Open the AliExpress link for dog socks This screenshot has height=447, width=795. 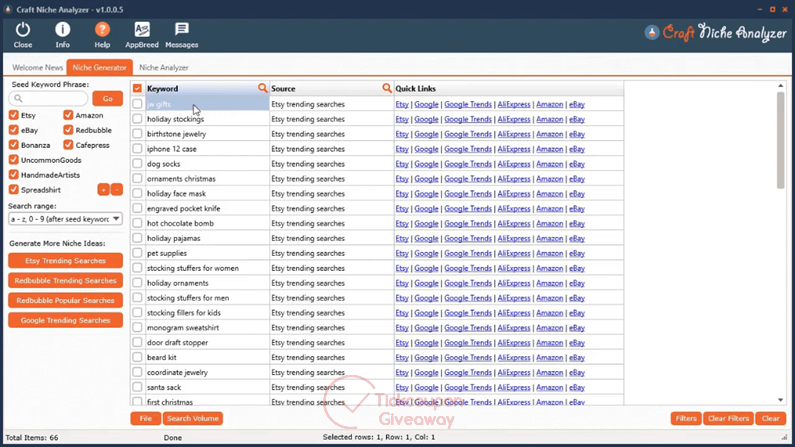click(x=514, y=164)
